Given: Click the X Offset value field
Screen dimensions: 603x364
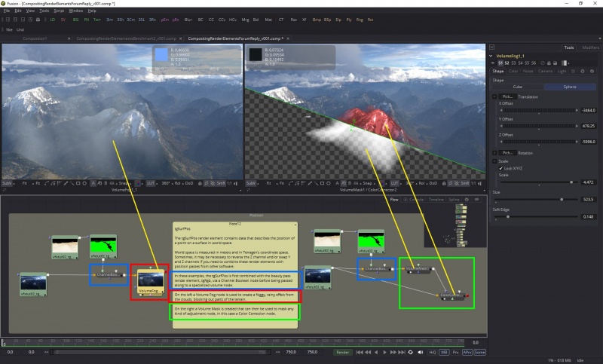Looking at the screenshot, I should point(589,110).
